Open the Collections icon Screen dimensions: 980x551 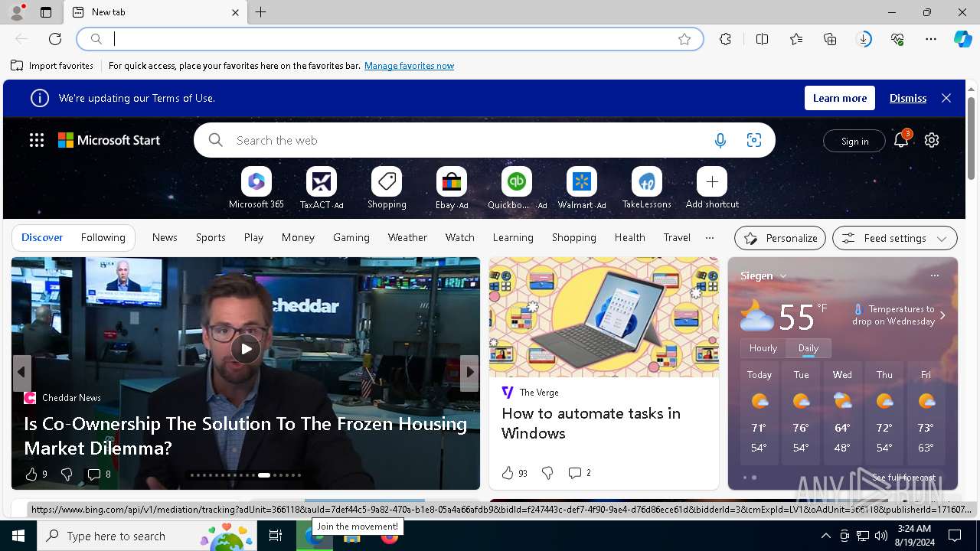[830, 39]
